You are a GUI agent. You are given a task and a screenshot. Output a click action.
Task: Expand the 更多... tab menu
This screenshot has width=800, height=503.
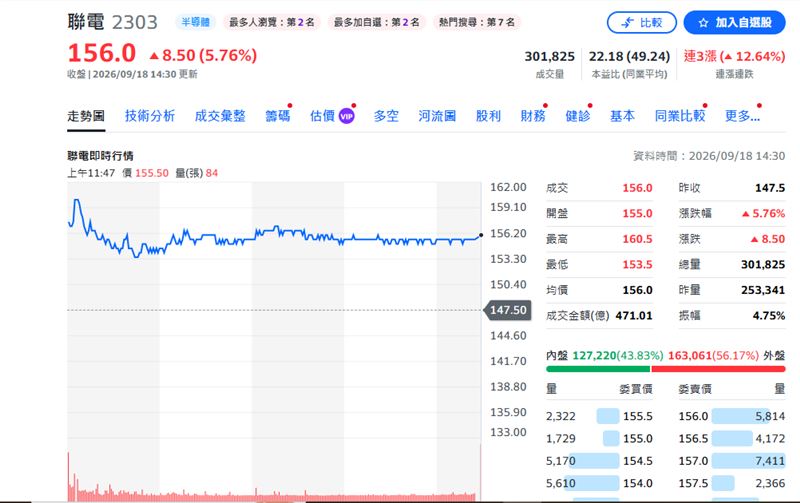tap(742, 116)
